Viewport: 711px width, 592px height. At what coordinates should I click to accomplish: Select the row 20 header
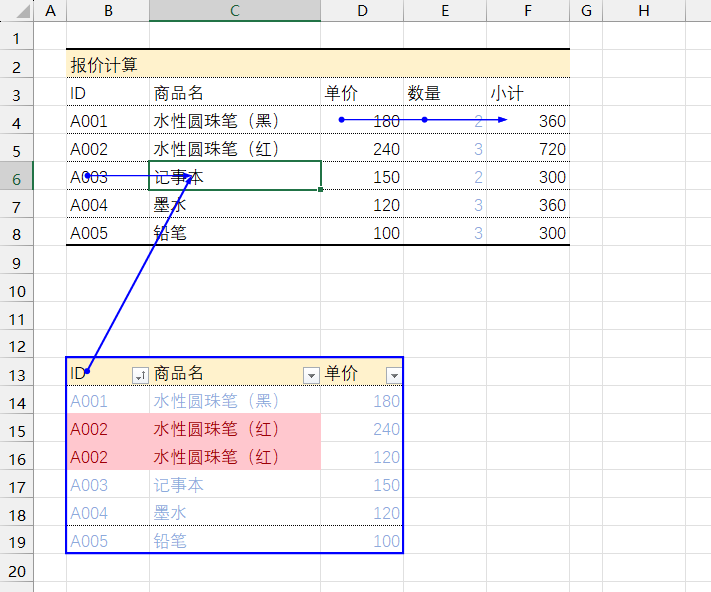tap(16, 570)
